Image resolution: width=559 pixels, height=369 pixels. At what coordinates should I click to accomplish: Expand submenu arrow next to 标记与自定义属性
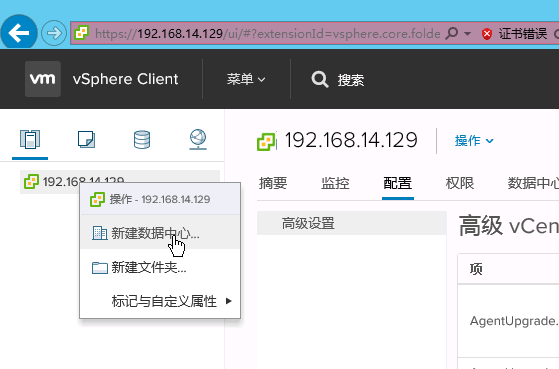(229, 301)
